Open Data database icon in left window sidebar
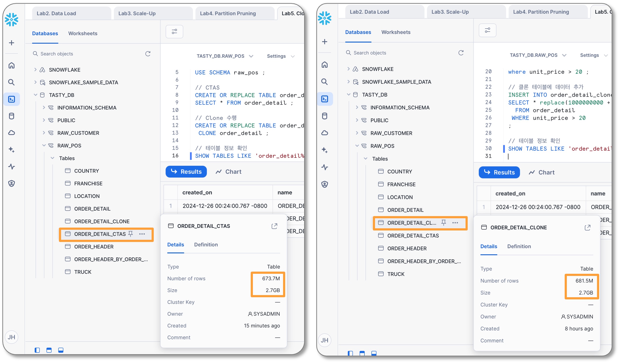The height and width of the screenshot is (364, 620). 11,116
